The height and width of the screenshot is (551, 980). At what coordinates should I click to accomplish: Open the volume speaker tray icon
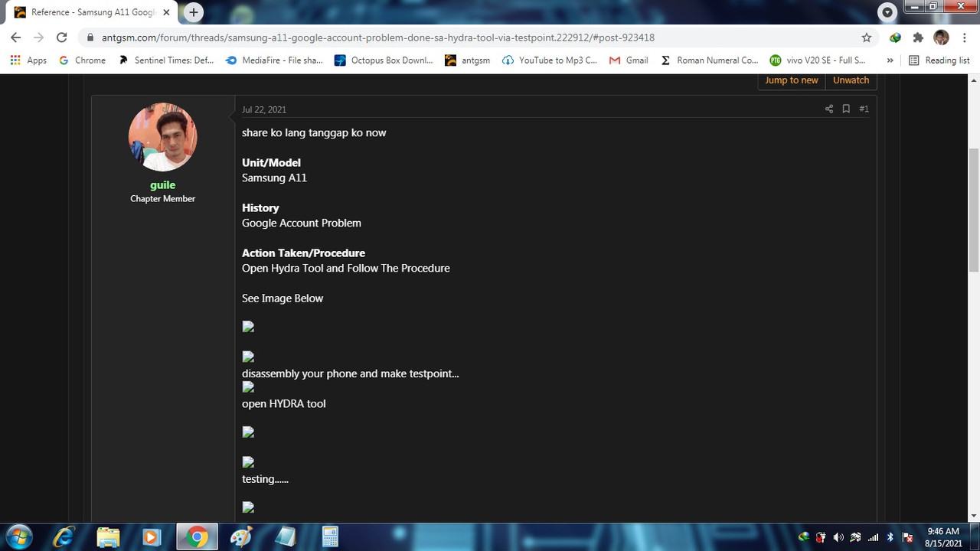[838, 537]
